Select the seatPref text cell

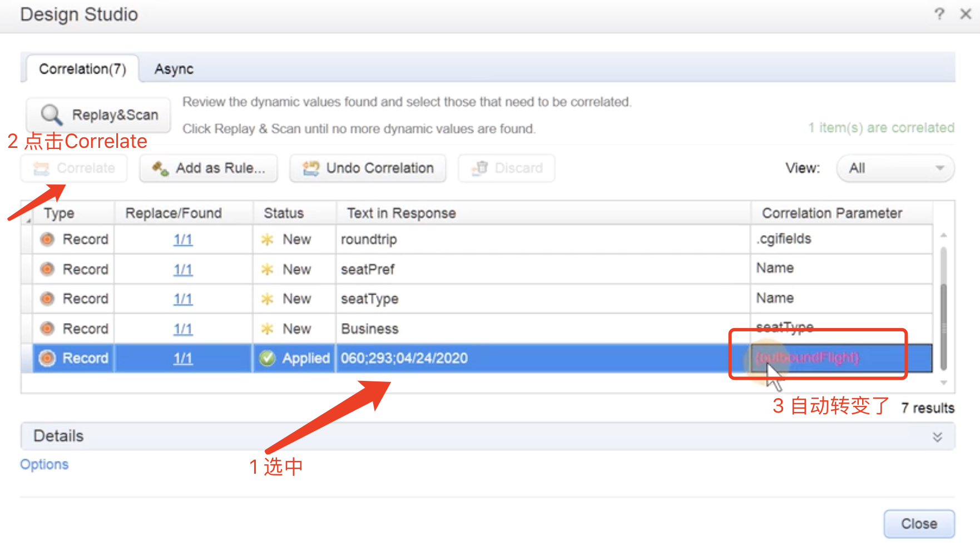pos(543,270)
